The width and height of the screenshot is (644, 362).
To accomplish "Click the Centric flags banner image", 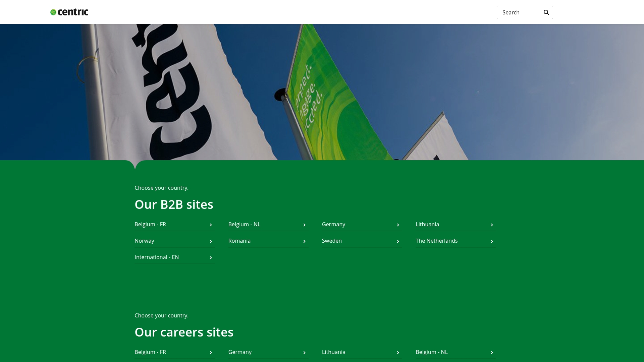I will (322, 92).
